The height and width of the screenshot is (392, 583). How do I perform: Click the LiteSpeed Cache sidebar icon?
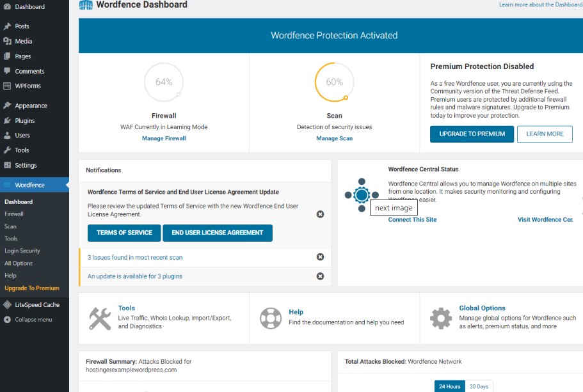click(7, 305)
